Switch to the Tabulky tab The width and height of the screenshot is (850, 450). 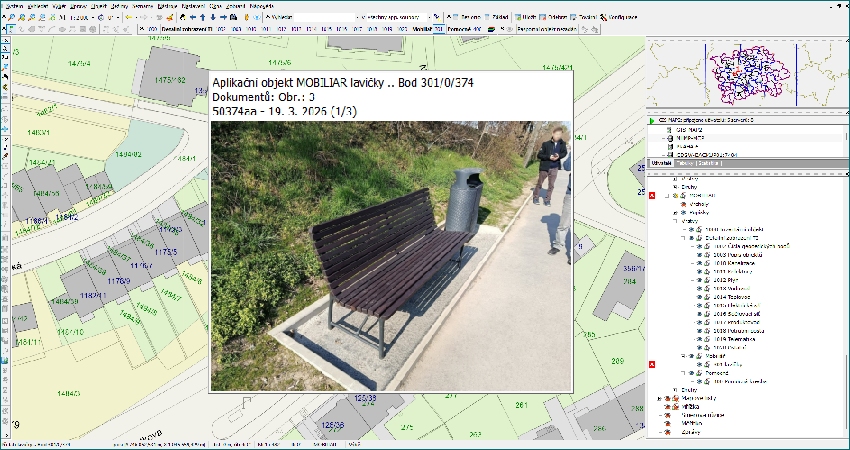coord(685,163)
